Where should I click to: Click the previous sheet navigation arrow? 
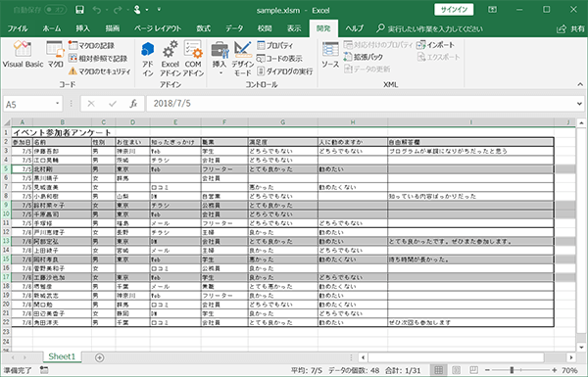13,357
